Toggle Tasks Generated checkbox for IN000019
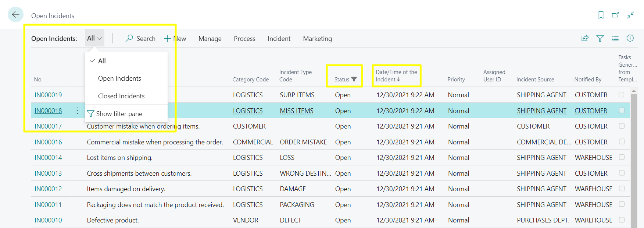The height and width of the screenshot is (228, 644). point(622,95)
